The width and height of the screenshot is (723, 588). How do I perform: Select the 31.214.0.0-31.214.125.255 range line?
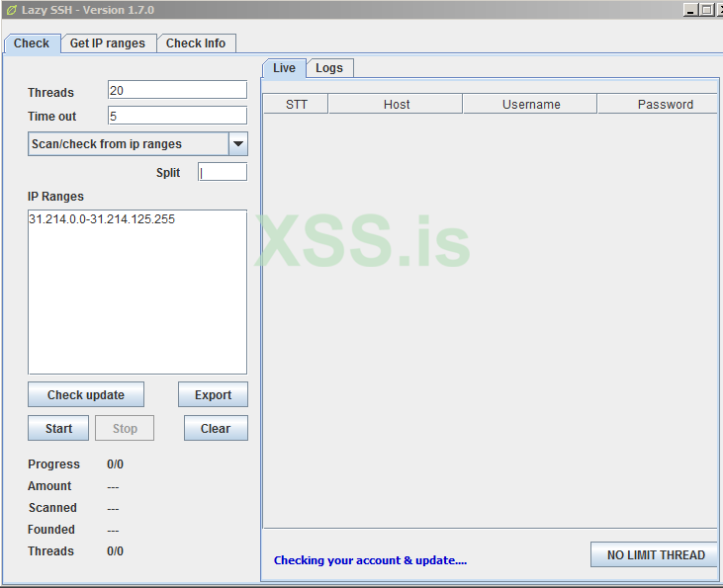pyautogui.click(x=102, y=218)
